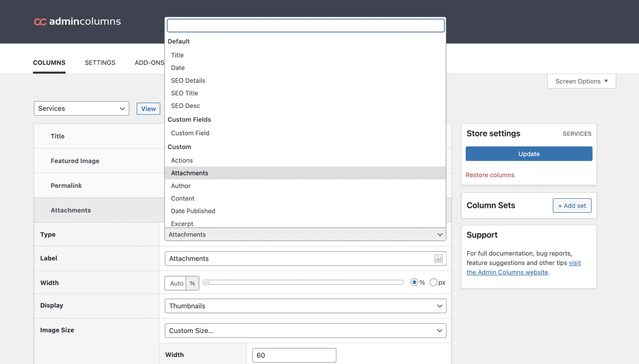Open the image picker icon in Label field
This screenshot has height=364, width=639.
tap(438, 259)
